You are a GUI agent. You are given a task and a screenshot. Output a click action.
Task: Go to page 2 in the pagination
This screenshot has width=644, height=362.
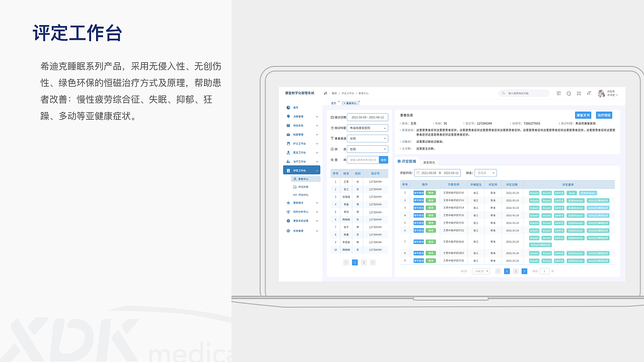[515, 271]
